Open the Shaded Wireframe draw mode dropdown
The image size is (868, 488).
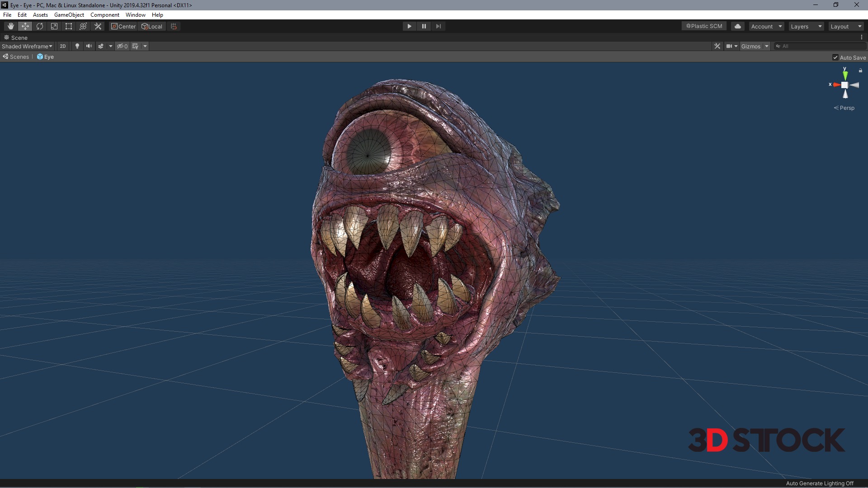coord(27,46)
